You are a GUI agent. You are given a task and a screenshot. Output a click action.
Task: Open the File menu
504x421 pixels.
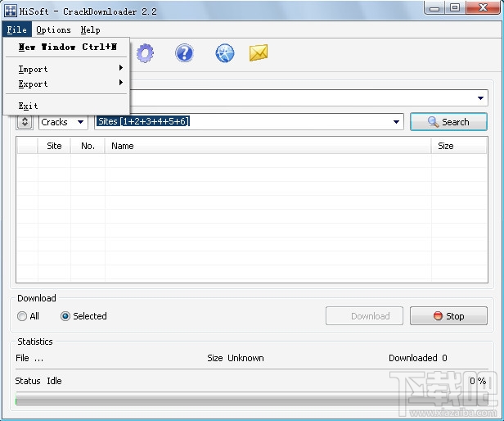point(16,29)
